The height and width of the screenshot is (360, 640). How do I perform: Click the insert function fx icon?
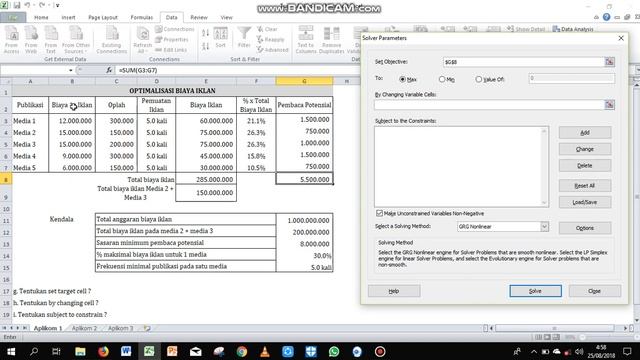pyautogui.click(x=109, y=70)
